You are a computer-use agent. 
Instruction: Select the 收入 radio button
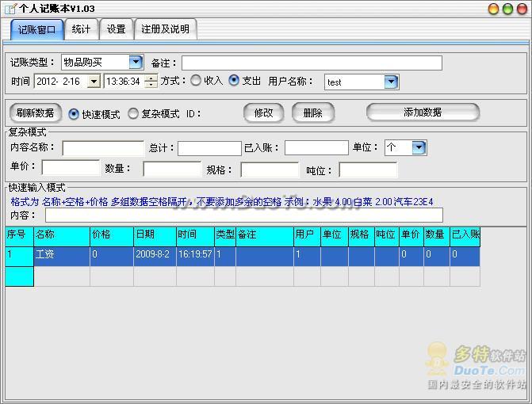coord(196,81)
